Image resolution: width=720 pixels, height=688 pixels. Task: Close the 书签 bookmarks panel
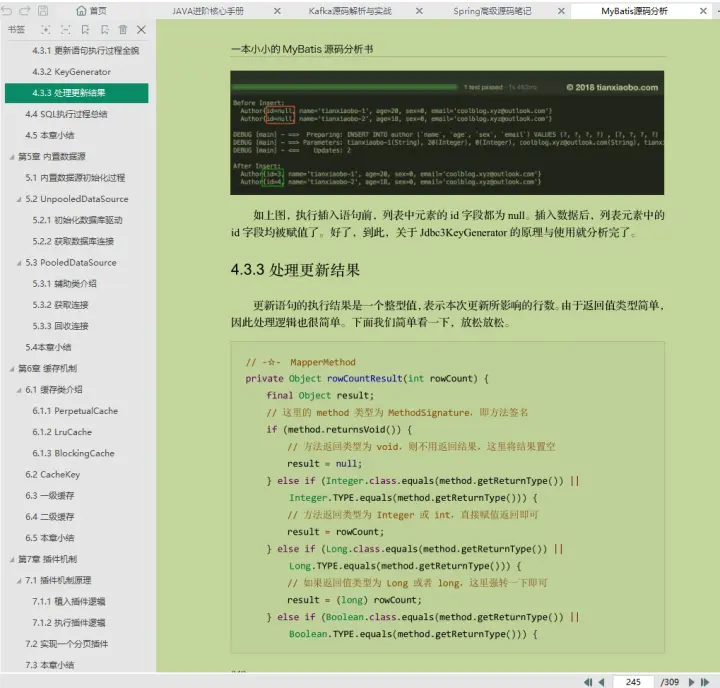coord(141,30)
